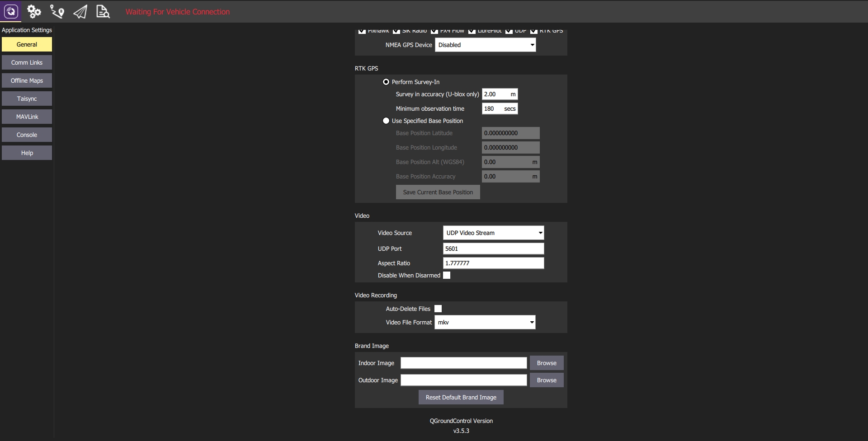Image resolution: width=868 pixels, height=441 pixels.
Task: Go to the Comm Links settings page
Action: [x=27, y=62]
